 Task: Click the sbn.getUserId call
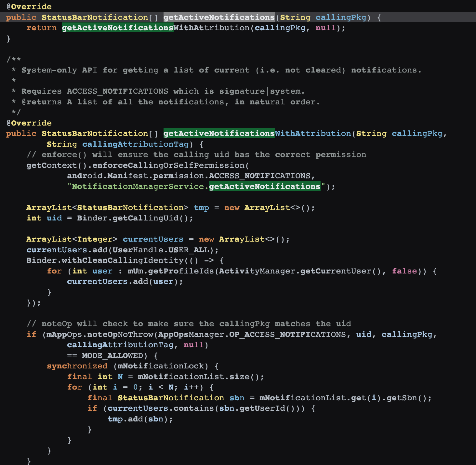[257, 408]
